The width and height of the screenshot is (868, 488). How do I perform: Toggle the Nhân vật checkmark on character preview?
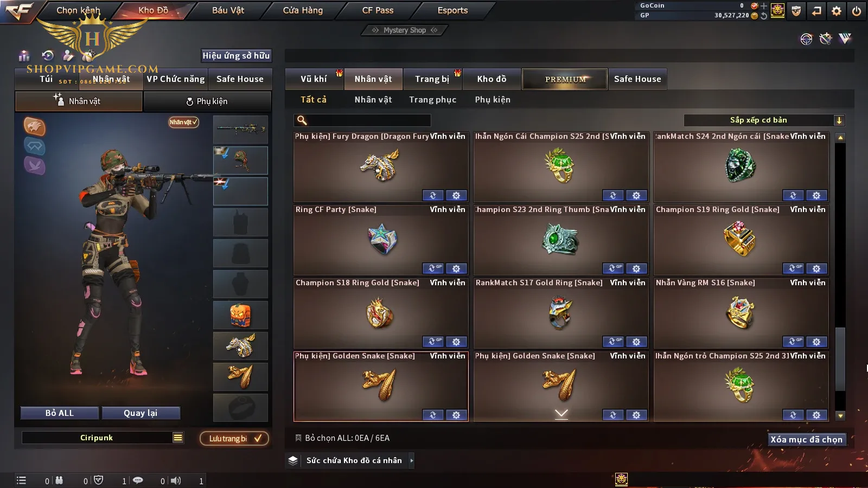pyautogui.click(x=183, y=122)
